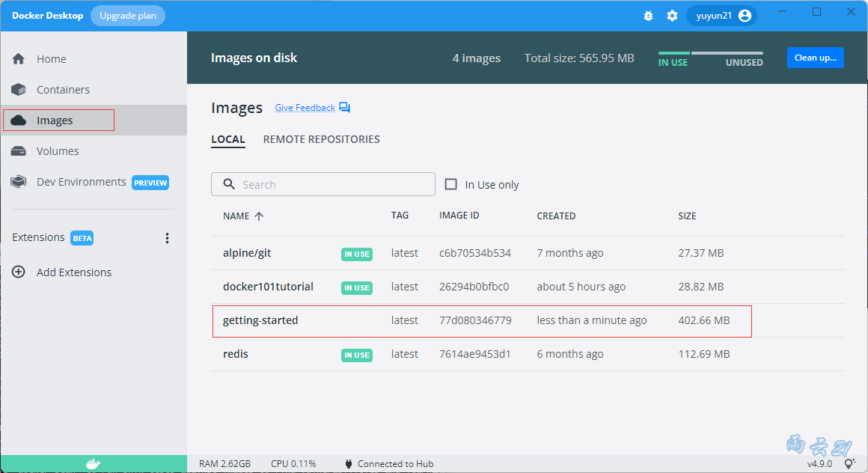Viewport: 868px width, 473px height.
Task: Click the Home house icon
Action: click(18, 58)
